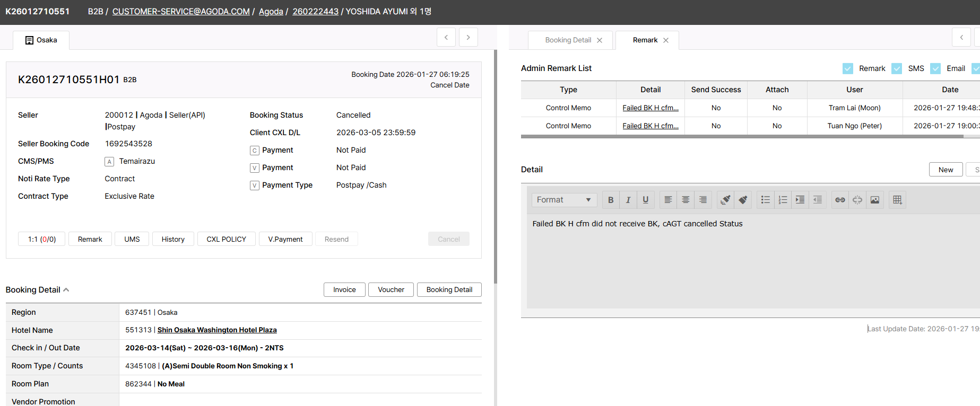The image size is (980, 406).
Task: Switch to the Booking Detail tab
Action: [568, 40]
